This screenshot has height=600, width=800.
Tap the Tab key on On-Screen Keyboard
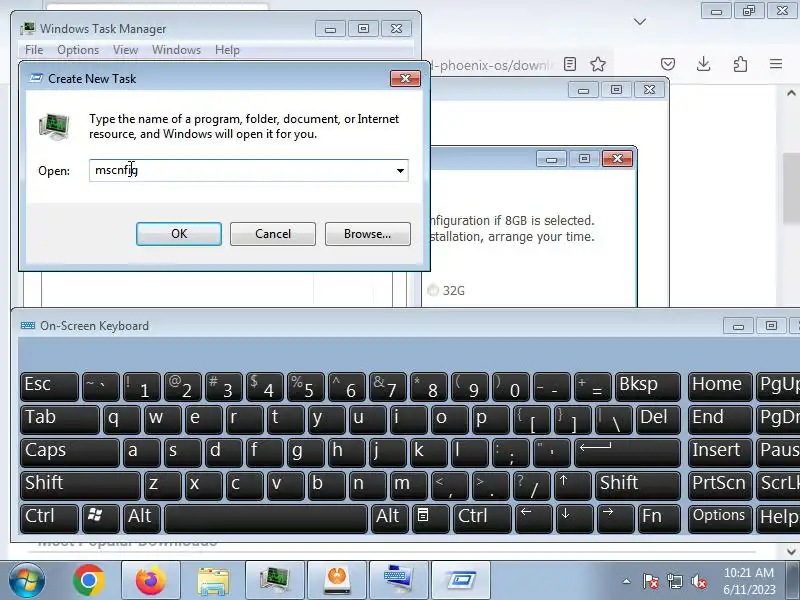[60, 419]
